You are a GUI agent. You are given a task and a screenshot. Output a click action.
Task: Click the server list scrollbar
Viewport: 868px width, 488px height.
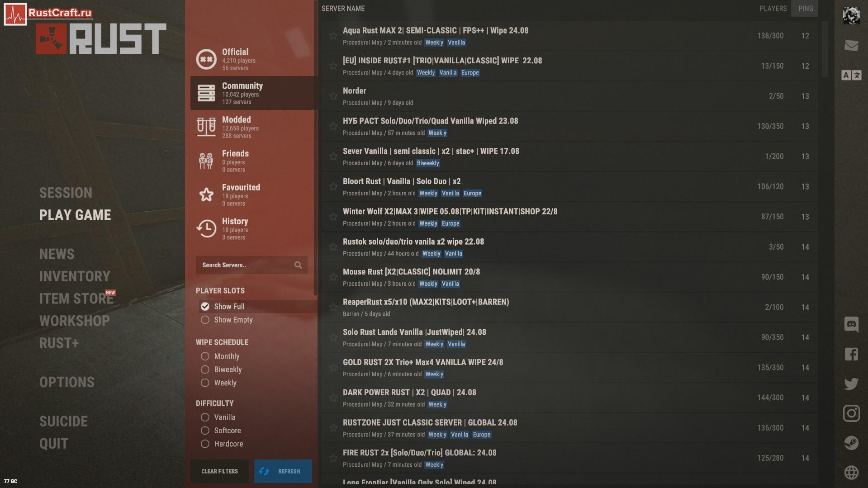(x=825, y=49)
